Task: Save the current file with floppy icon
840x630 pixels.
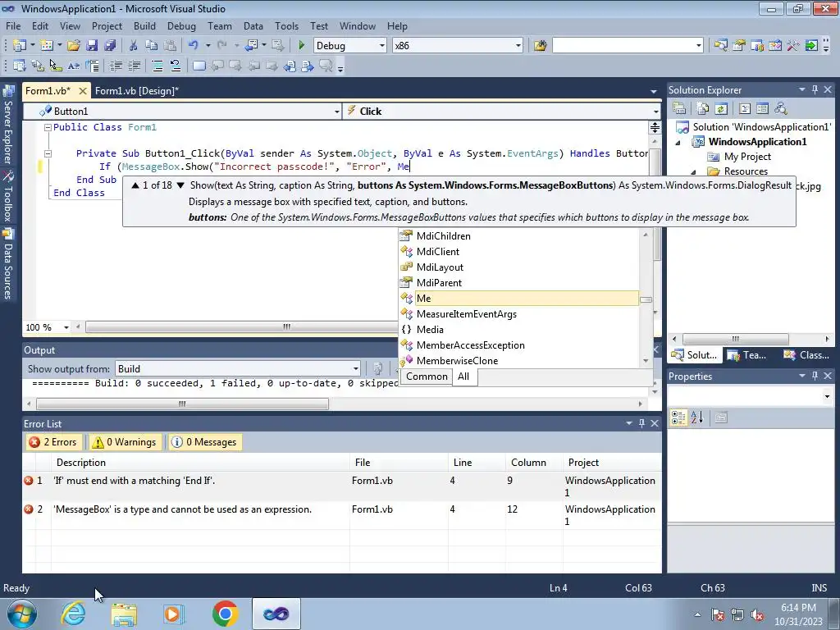Action: coord(92,46)
